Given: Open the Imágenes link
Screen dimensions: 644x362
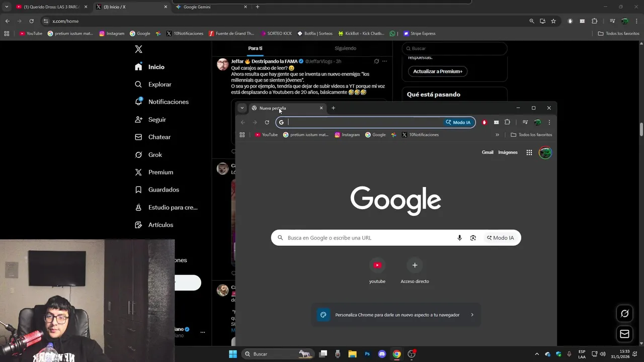Looking at the screenshot, I should coord(508,152).
